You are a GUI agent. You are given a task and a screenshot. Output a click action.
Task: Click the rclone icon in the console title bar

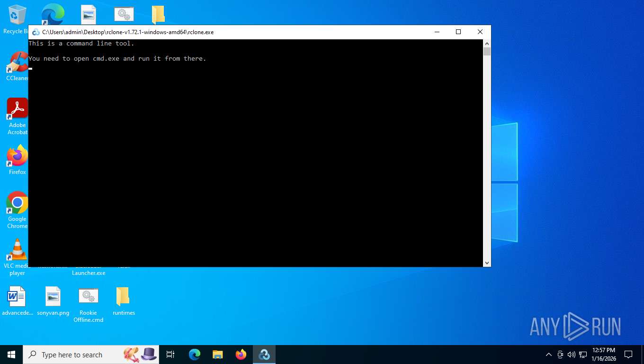coord(36,32)
